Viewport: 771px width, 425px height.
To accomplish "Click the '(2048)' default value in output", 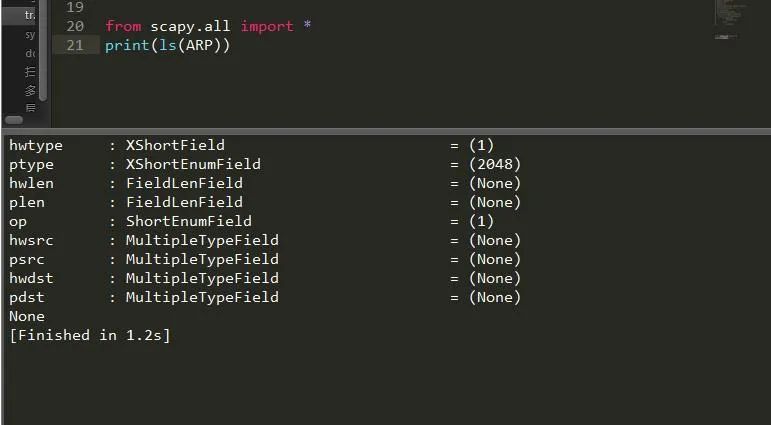I will [495, 164].
